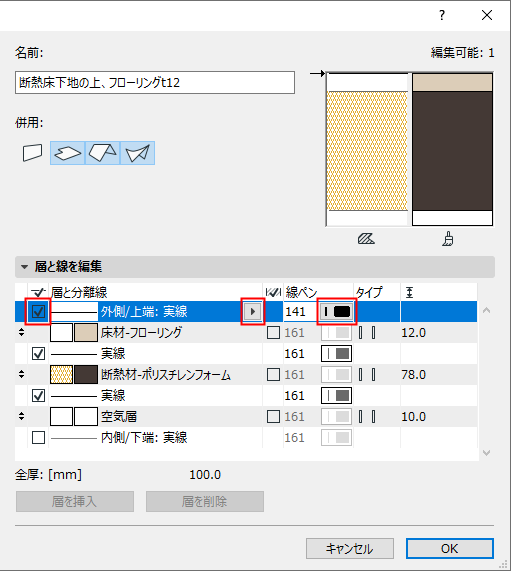Select the 空気層 layer row
511x571 pixels.
pyautogui.click(x=246, y=416)
